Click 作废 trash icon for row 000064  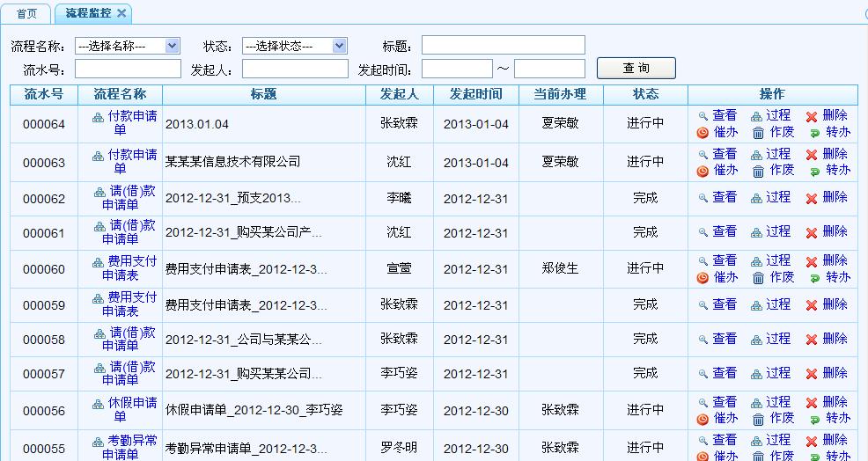758,133
